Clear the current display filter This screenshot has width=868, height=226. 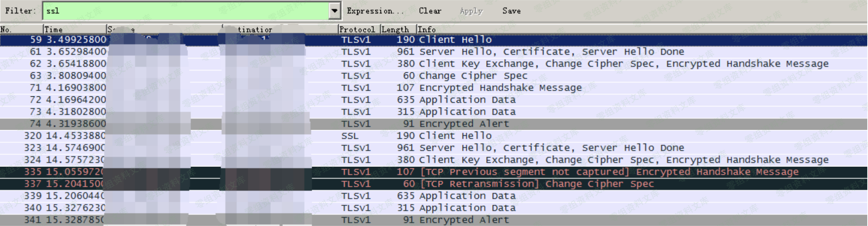[430, 11]
